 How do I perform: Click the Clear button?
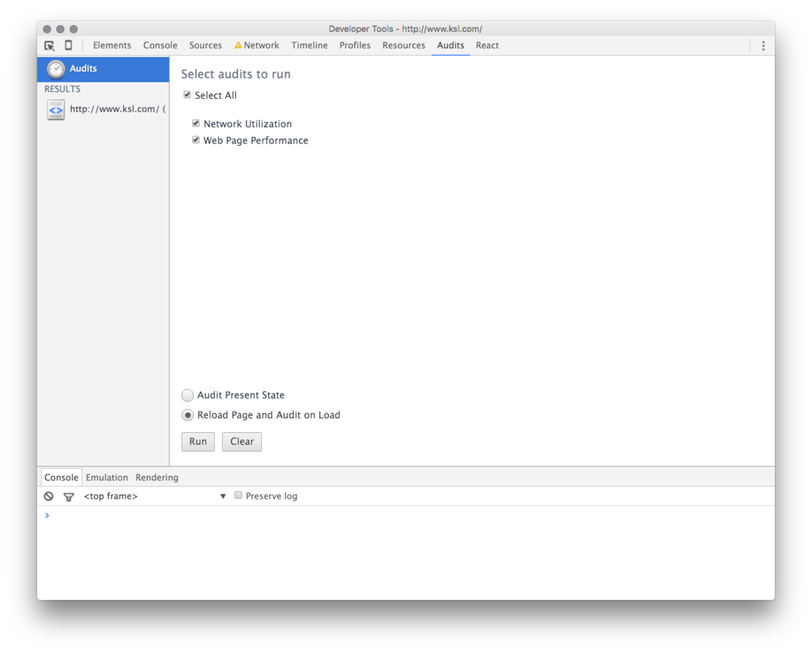[x=242, y=442]
